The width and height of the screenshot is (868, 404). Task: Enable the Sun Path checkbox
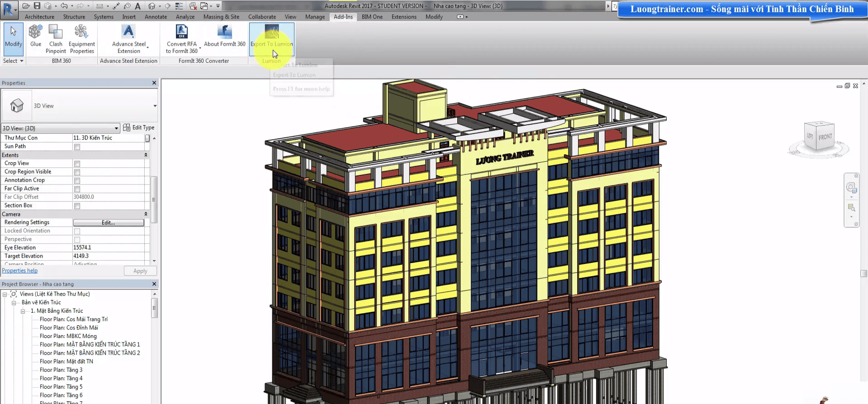(77, 147)
